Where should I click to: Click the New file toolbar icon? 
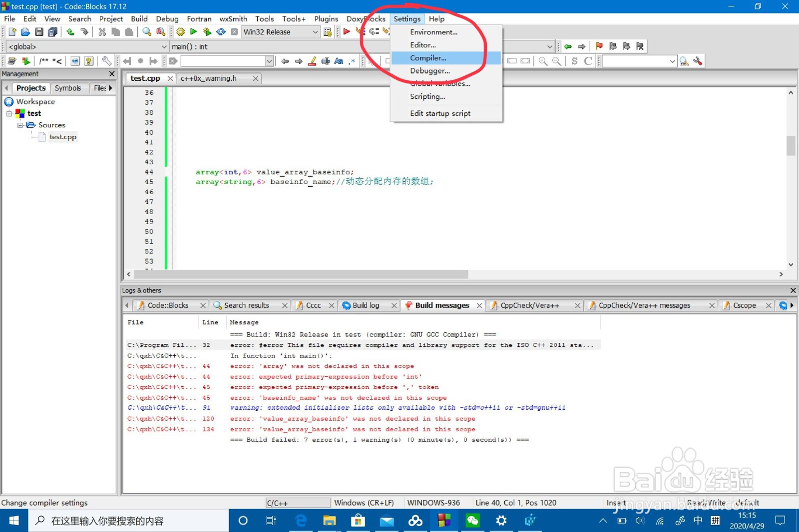(x=12, y=32)
